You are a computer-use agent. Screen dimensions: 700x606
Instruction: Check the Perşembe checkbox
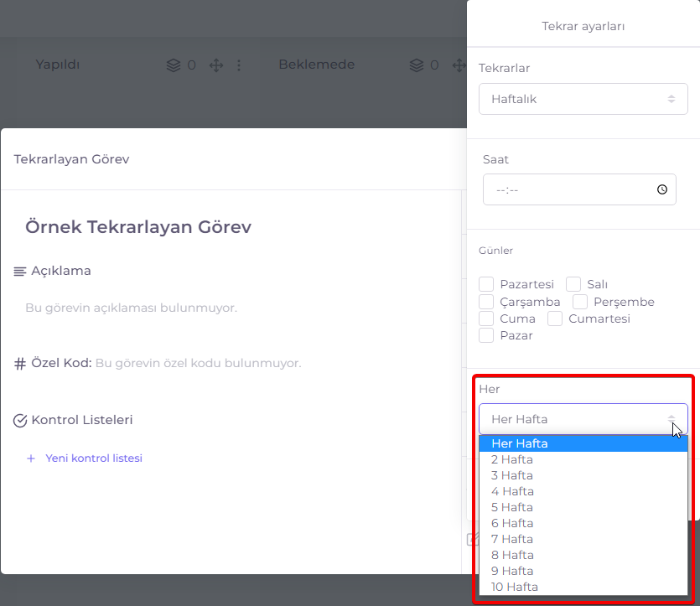coord(580,302)
